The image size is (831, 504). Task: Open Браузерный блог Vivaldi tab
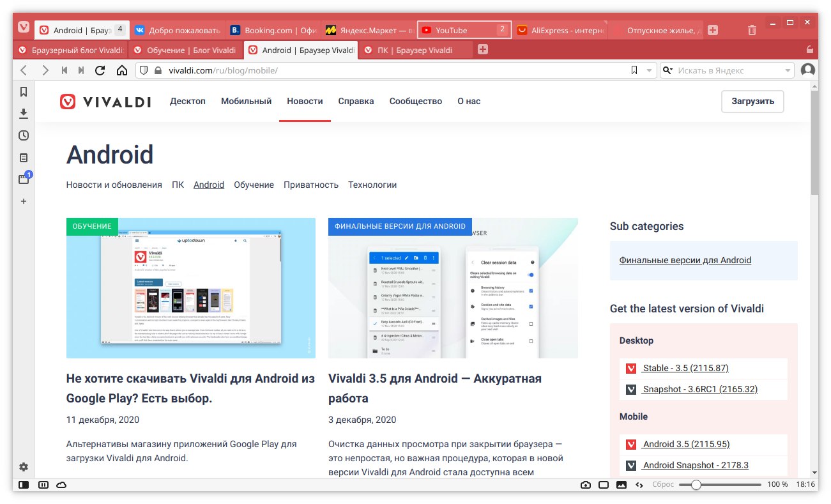point(70,50)
